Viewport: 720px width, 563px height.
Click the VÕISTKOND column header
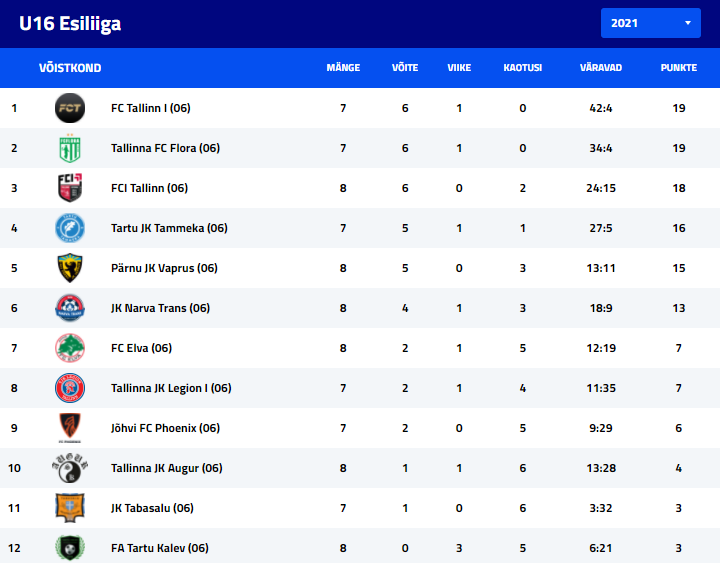click(x=70, y=68)
